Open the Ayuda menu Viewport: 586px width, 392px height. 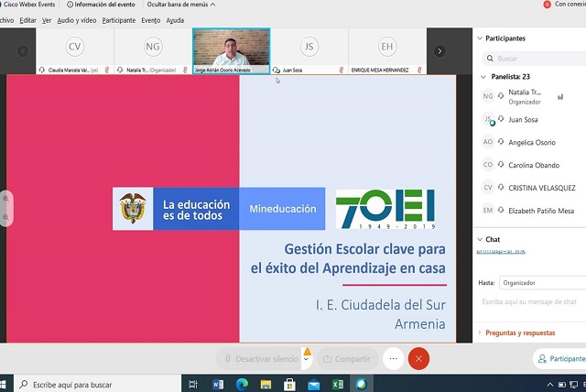[175, 20]
